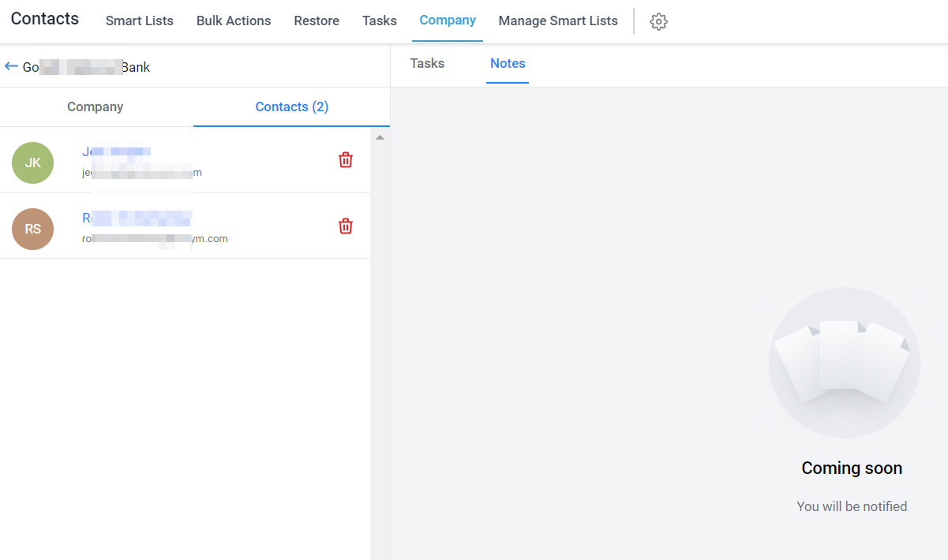Screen dimensions: 948x560
Task: Select the Notes tab in right panel
Action: [508, 63]
